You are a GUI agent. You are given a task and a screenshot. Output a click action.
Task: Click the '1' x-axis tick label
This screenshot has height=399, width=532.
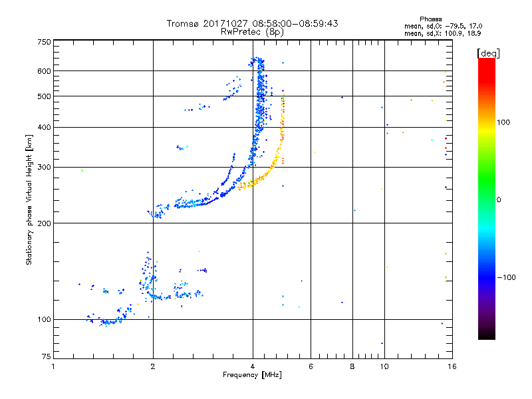[x=53, y=366]
